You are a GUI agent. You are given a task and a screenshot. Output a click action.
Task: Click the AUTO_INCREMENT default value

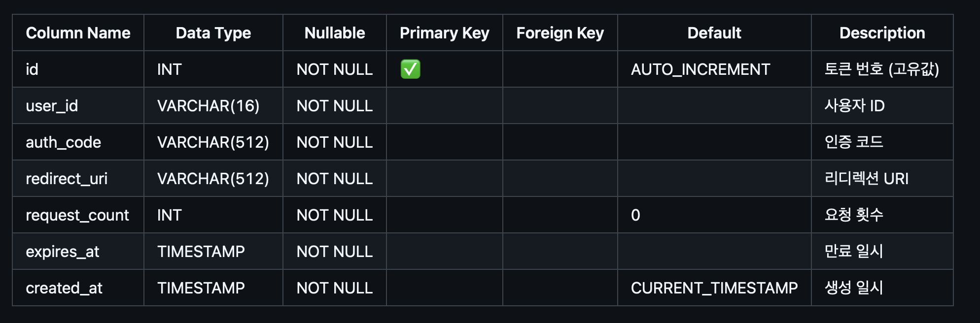point(700,69)
